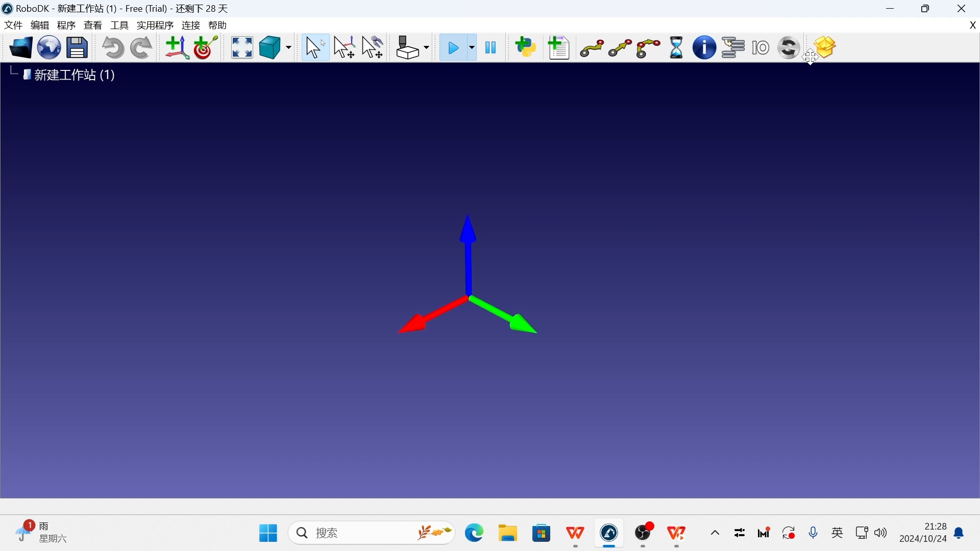980x551 pixels.
Task: Expand the isometric view cube dropdown
Action: (x=289, y=48)
